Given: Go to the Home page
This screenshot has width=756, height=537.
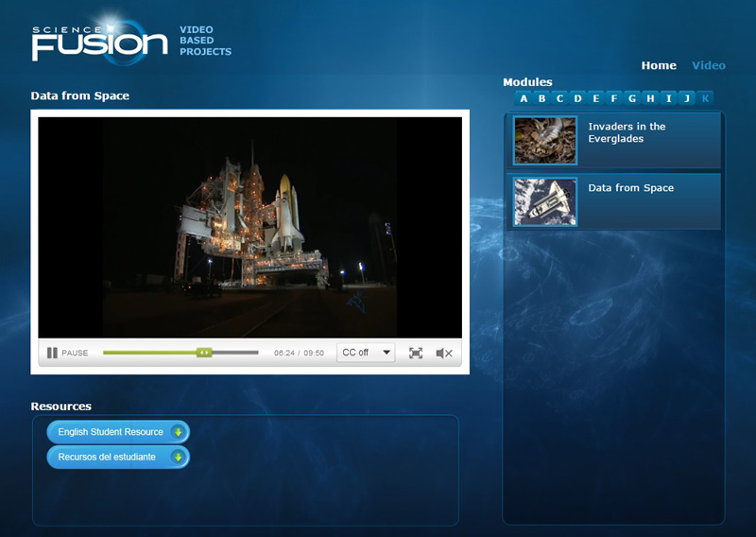Looking at the screenshot, I should pyautogui.click(x=659, y=65).
